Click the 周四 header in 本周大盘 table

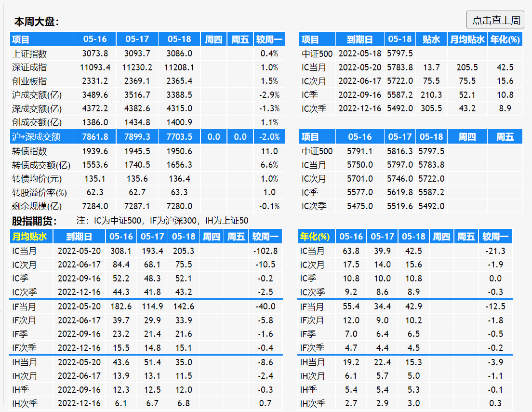pos(213,40)
